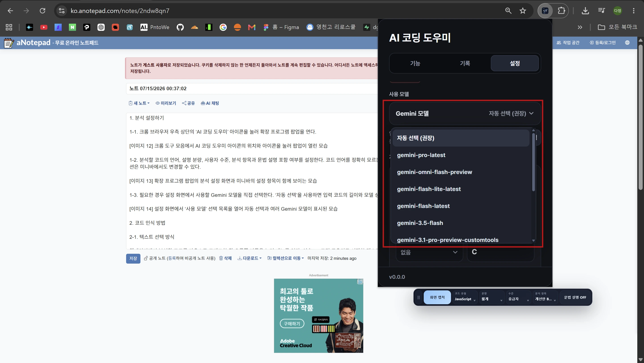Click 공유 to share the note
The image size is (644, 363).
(188, 103)
